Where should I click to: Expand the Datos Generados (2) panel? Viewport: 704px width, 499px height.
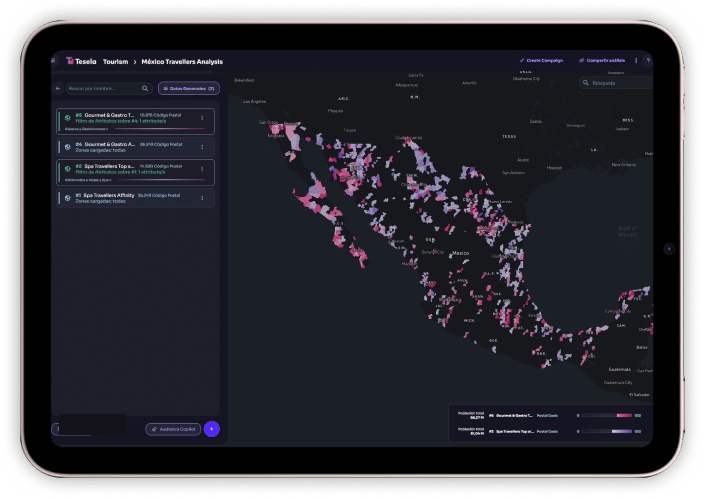[x=189, y=88]
